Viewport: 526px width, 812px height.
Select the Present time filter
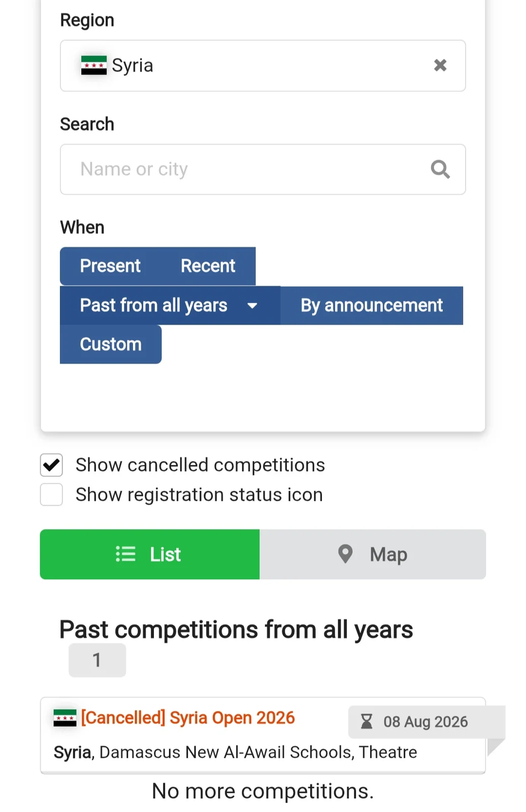pos(110,266)
